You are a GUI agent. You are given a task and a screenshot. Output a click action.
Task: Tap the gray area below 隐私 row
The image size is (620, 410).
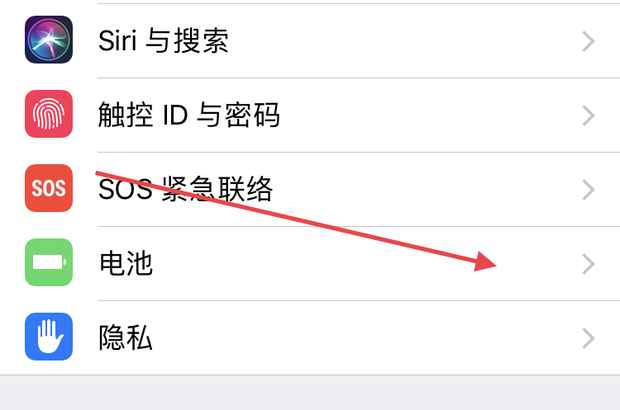310,393
